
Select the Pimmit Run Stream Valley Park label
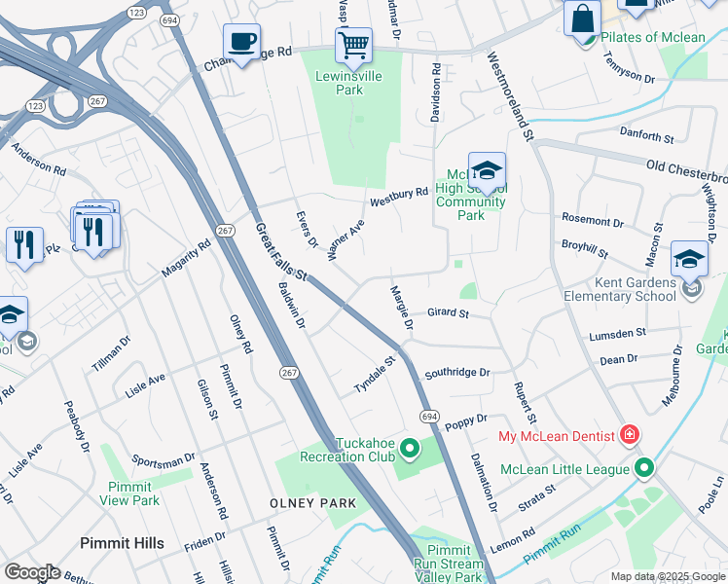tap(449, 564)
